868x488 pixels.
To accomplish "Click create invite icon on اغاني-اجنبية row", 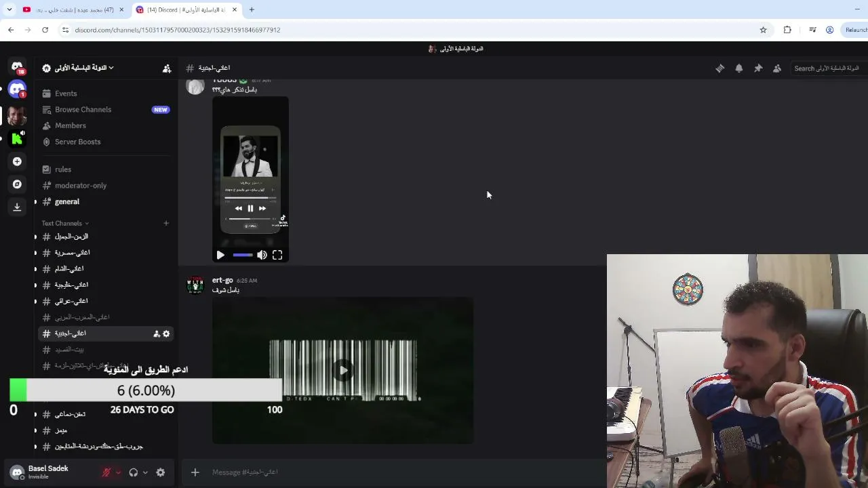I will [157, 333].
